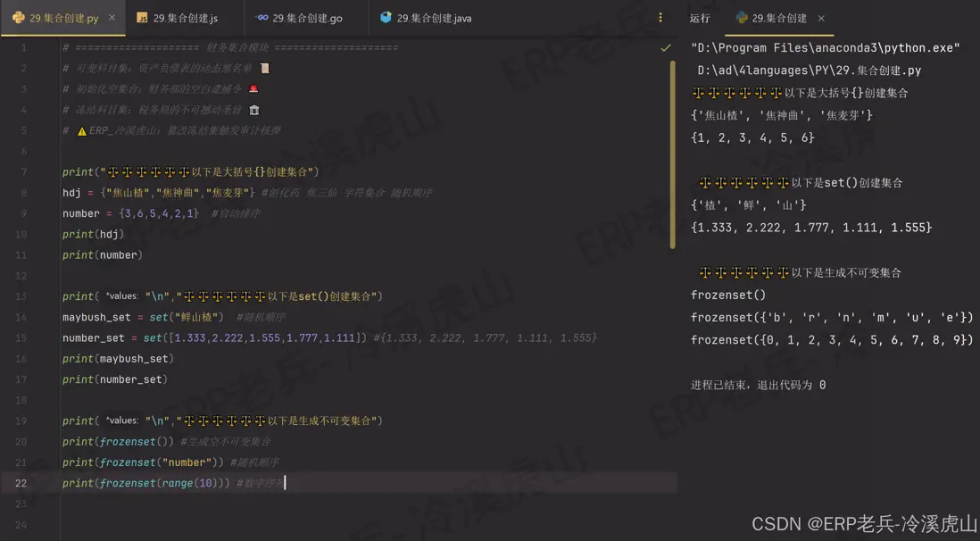Click the 'D:\ad\4languages\PY\29.集合创建.py' console line

point(810,70)
